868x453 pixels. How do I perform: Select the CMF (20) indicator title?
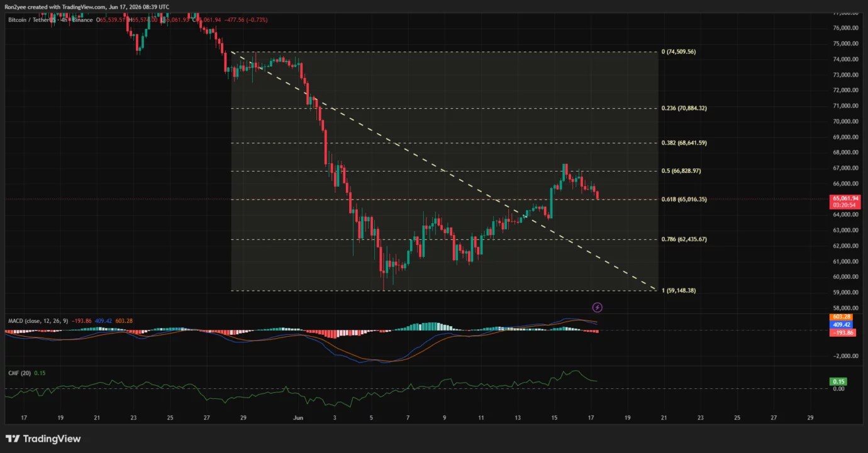19,373
